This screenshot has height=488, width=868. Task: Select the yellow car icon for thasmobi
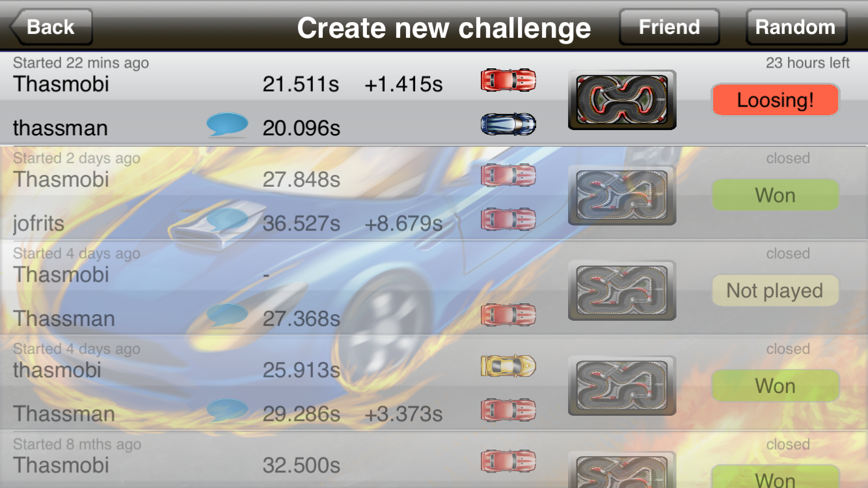pyautogui.click(x=508, y=366)
